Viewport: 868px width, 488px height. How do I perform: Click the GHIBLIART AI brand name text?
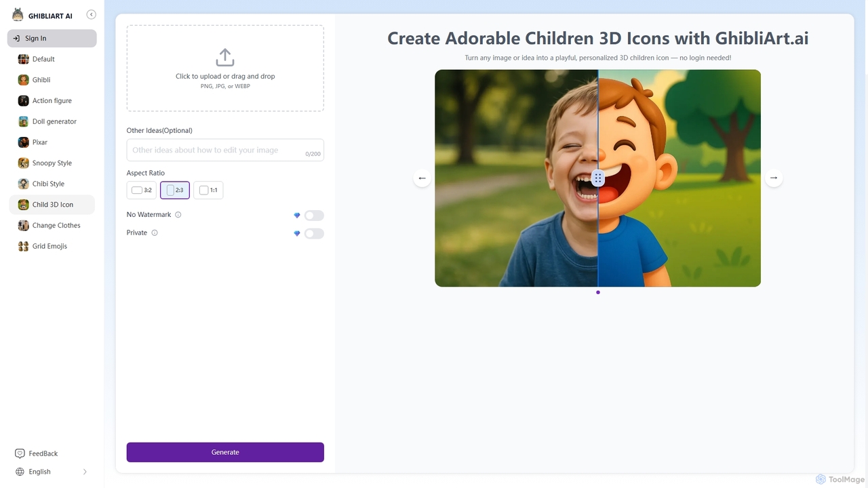(50, 16)
